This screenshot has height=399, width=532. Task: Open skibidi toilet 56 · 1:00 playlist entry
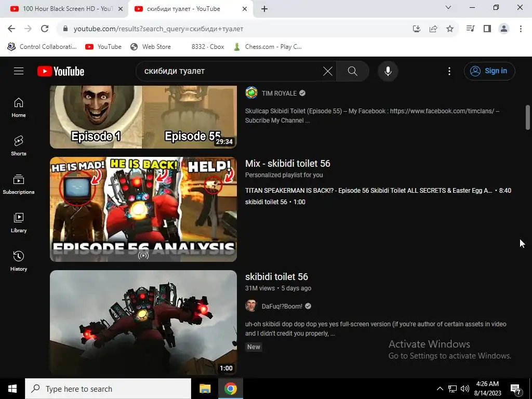coord(275,202)
